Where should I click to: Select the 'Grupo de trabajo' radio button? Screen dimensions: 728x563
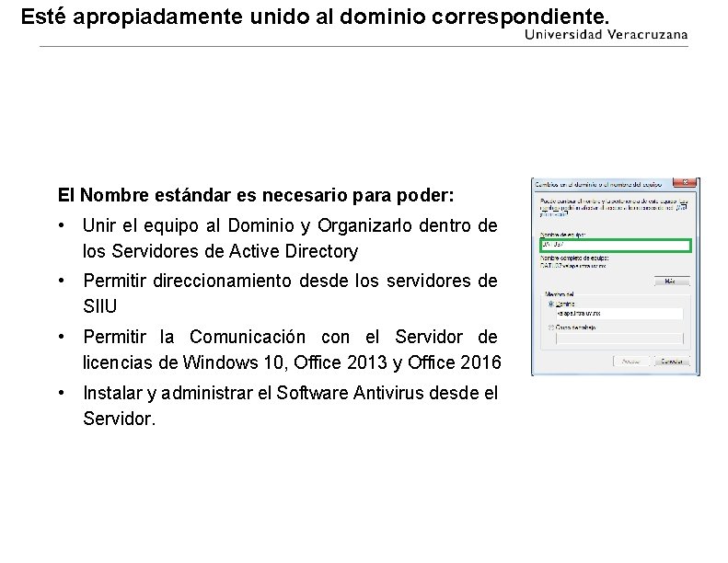pos(550,327)
